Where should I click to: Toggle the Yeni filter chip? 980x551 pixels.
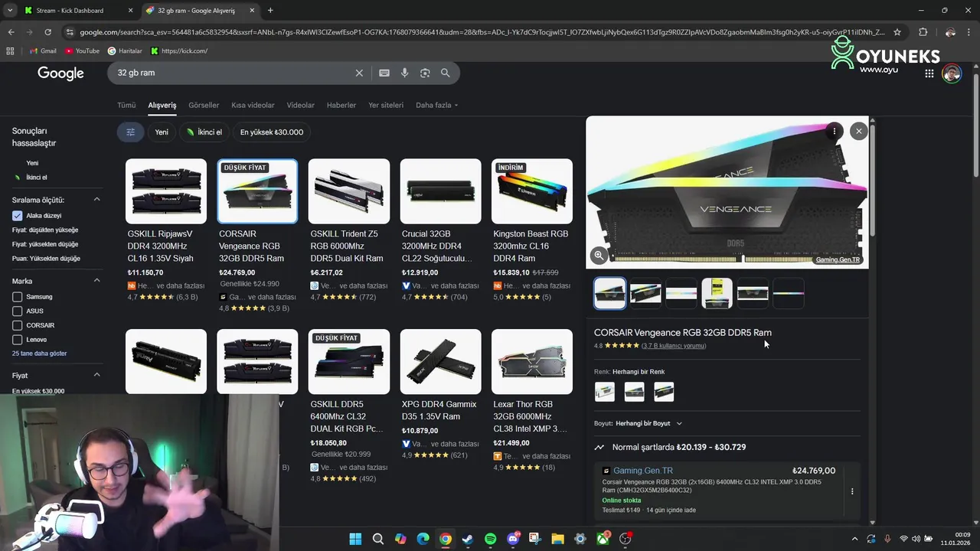pyautogui.click(x=162, y=132)
